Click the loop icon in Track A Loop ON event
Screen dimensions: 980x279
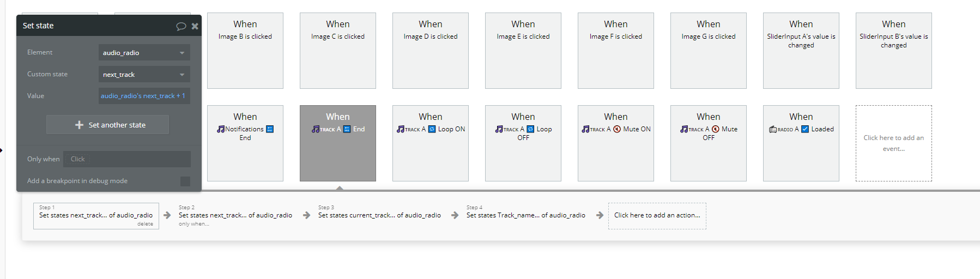click(432, 129)
